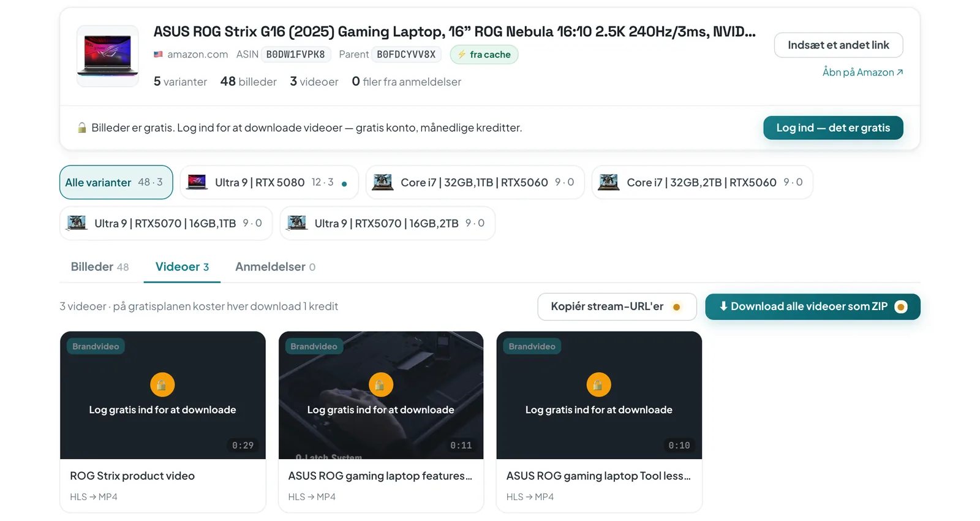
Task: Click the Indsæt et andet link button
Action: [x=838, y=45]
